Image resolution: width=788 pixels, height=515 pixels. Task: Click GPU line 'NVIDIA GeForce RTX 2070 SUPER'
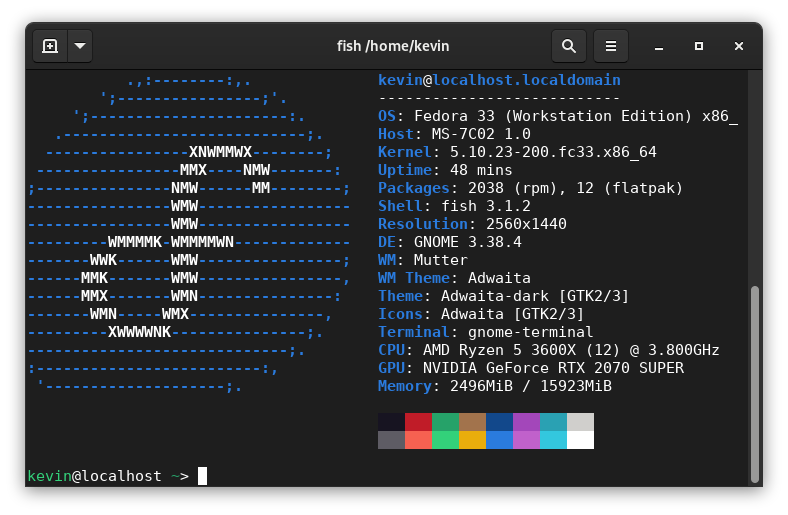coord(553,368)
